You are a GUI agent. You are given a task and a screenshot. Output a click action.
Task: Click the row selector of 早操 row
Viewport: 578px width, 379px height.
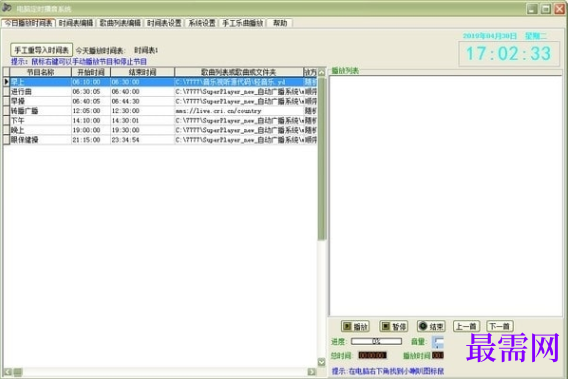[6, 101]
